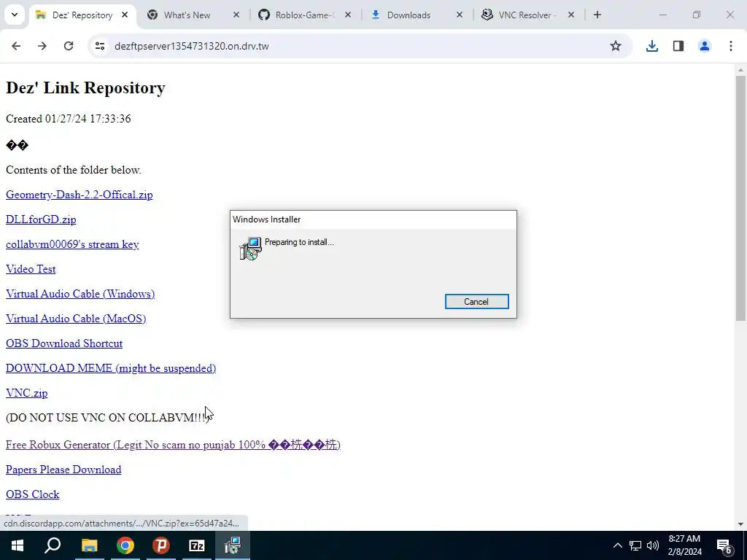Screen dimensions: 747x560
Task: Close the Roblox-Game GitHub tab
Action: click(x=348, y=15)
